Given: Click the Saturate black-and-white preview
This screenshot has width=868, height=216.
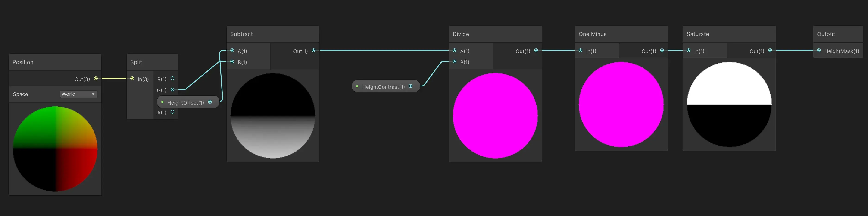Looking at the screenshot, I should tap(729, 104).
